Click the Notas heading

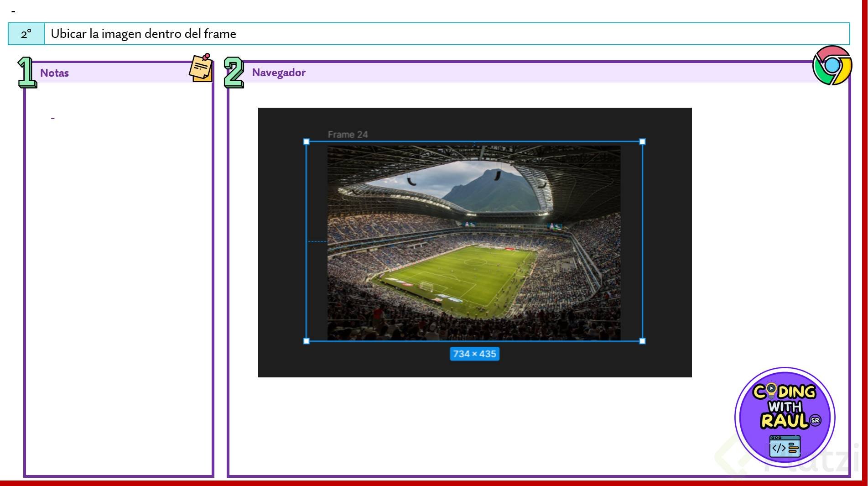point(54,73)
